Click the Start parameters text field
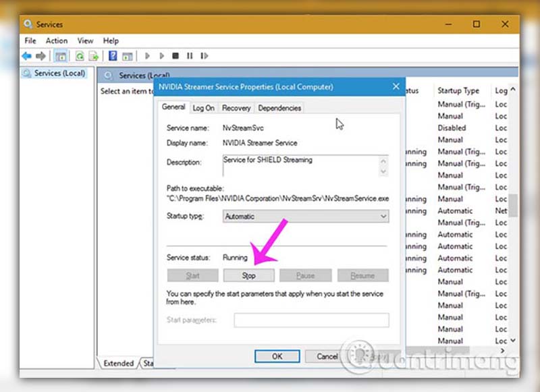The width and height of the screenshot is (540, 392). tap(311, 320)
